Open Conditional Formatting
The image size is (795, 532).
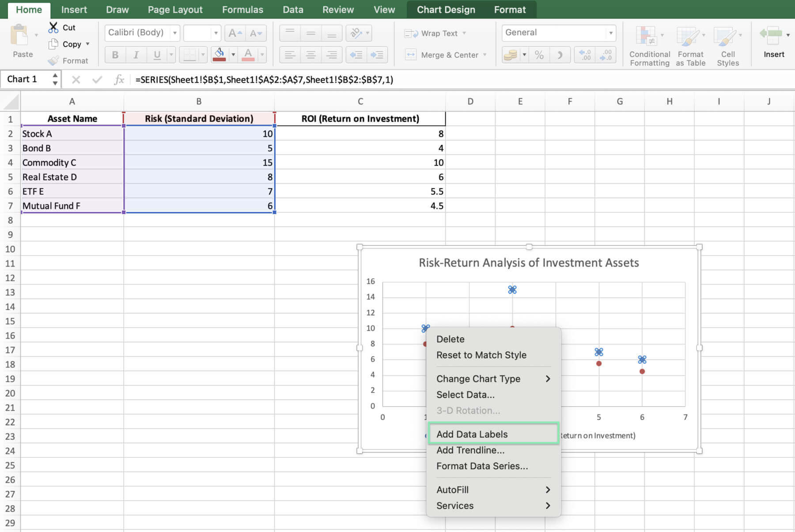click(x=649, y=46)
